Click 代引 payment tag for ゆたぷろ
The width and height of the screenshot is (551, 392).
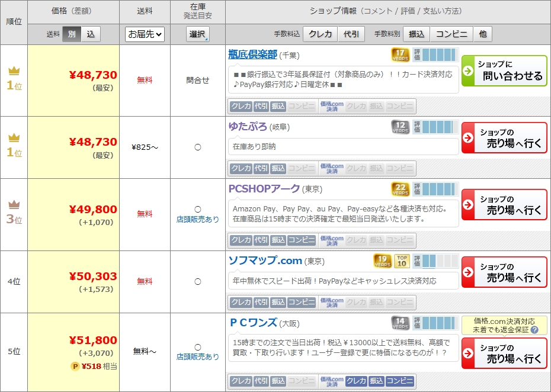[261, 168]
